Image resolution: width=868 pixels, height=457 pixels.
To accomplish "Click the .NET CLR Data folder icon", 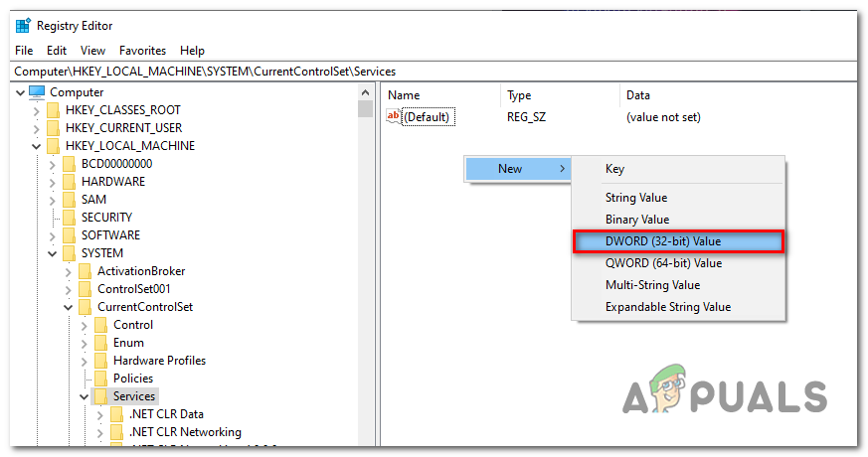I will (x=117, y=414).
